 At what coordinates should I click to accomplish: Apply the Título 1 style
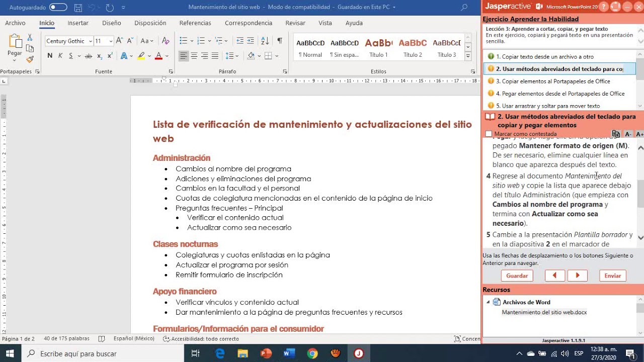pyautogui.click(x=378, y=48)
